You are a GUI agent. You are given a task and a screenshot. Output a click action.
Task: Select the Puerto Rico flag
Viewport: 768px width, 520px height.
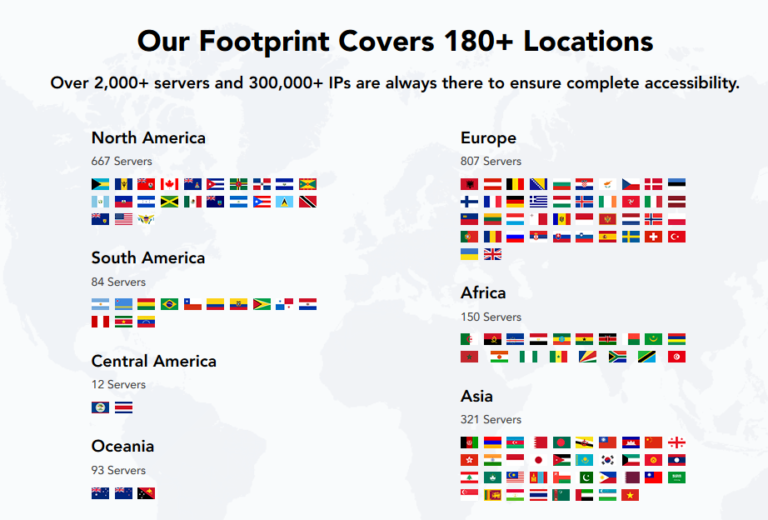(x=262, y=202)
